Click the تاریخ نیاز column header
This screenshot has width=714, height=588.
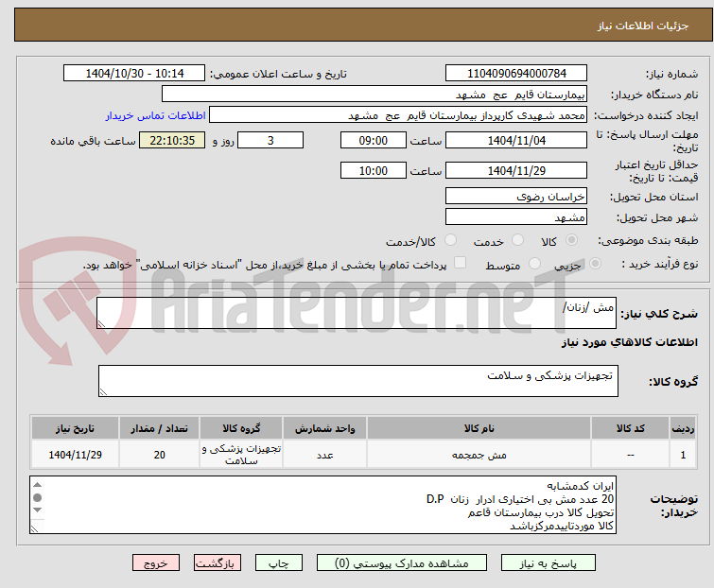[75, 428]
